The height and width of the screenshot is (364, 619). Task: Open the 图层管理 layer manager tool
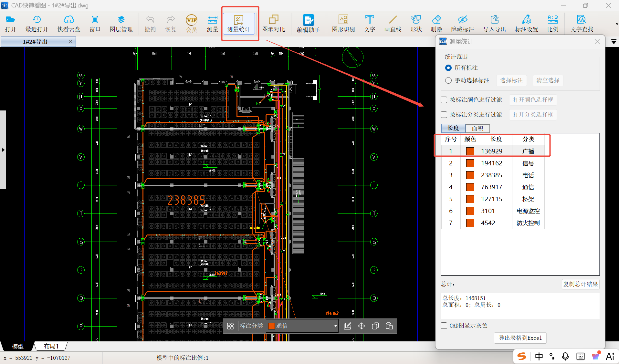(x=121, y=24)
